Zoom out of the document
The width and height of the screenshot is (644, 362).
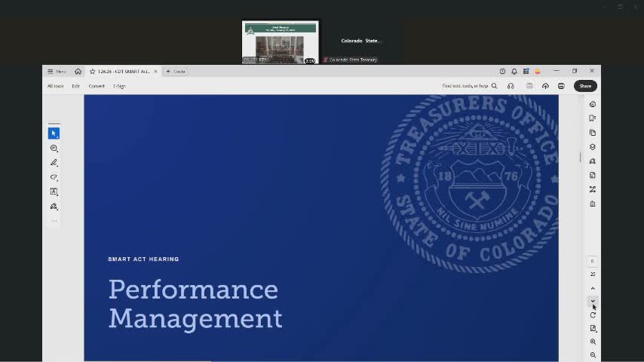pos(593,354)
